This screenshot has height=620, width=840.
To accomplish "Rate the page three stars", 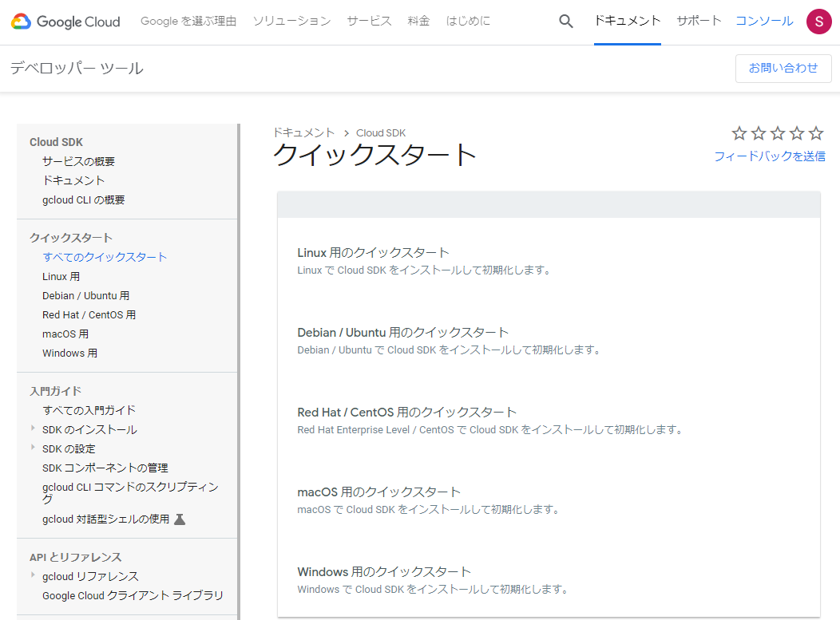I will tap(778, 133).
